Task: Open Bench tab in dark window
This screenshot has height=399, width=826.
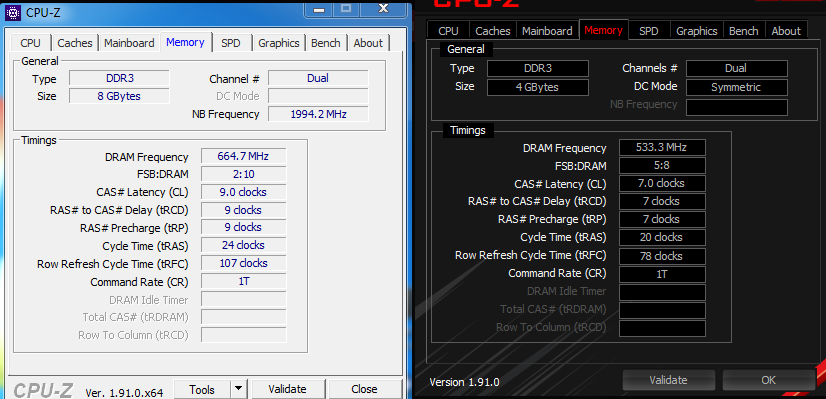Action: click(x=744, y=31)
